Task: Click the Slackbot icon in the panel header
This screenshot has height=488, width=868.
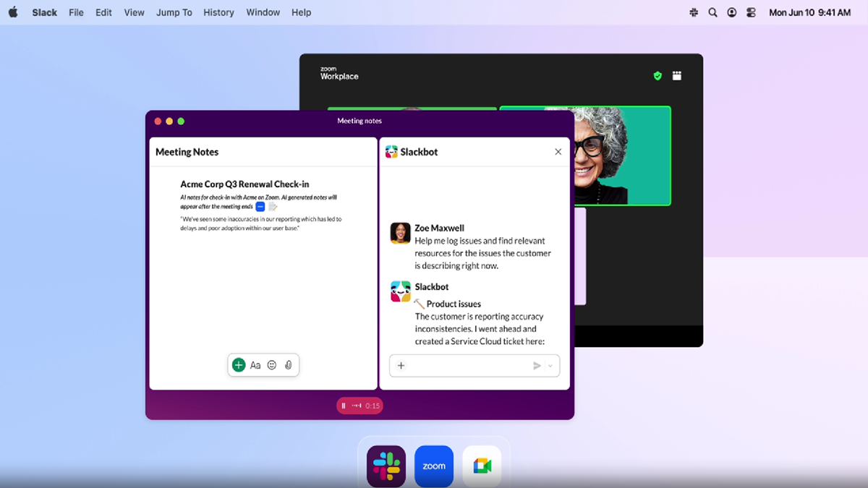Action: click(391, 152)
